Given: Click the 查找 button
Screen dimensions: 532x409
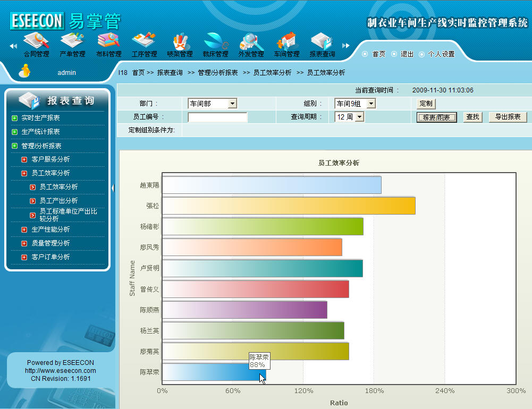Looking at the screenshot, I should [x=472, y=117].
